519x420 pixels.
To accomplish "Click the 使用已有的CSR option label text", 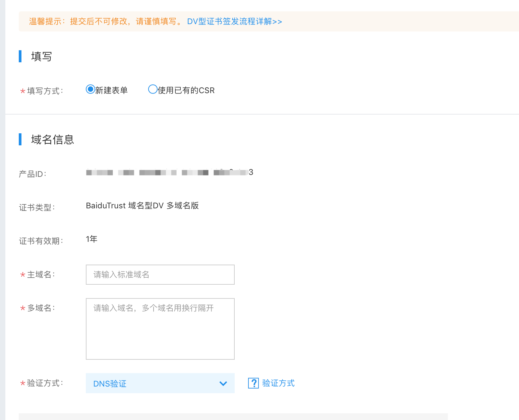I will pos(186,90).
